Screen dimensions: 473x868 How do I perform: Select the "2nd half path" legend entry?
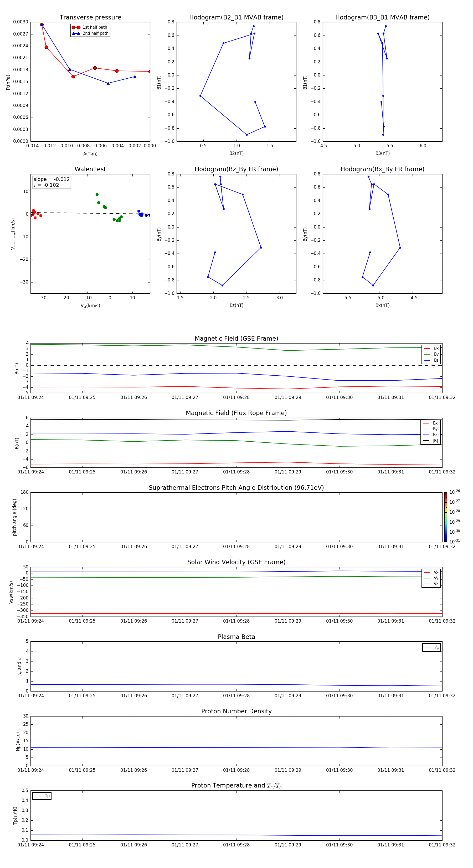pos(90,33)
